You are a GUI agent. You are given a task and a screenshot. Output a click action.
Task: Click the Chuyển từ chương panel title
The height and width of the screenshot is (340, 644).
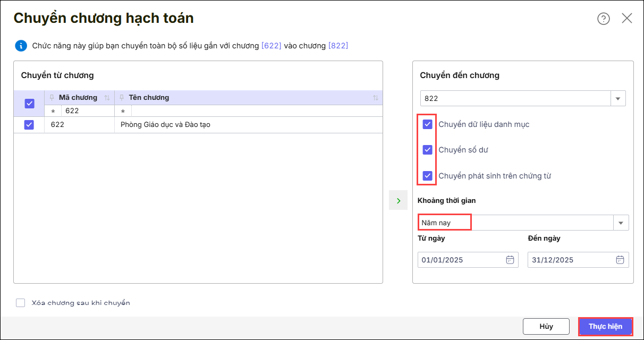[x=57, y=75]
